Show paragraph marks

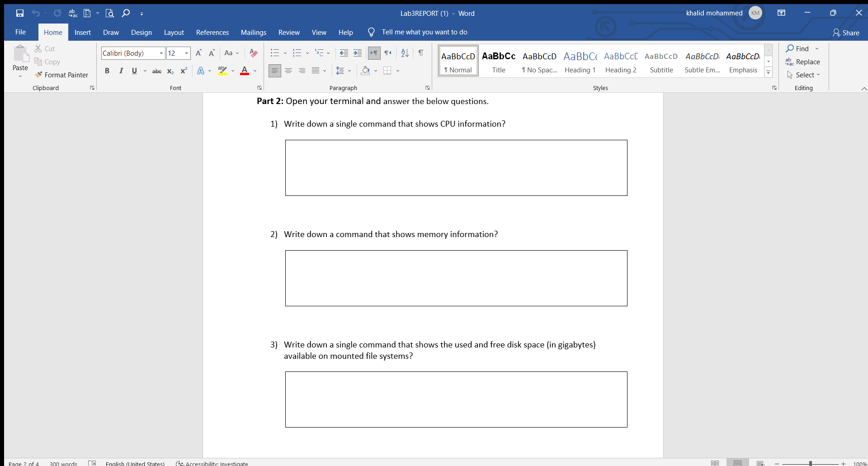421,53
